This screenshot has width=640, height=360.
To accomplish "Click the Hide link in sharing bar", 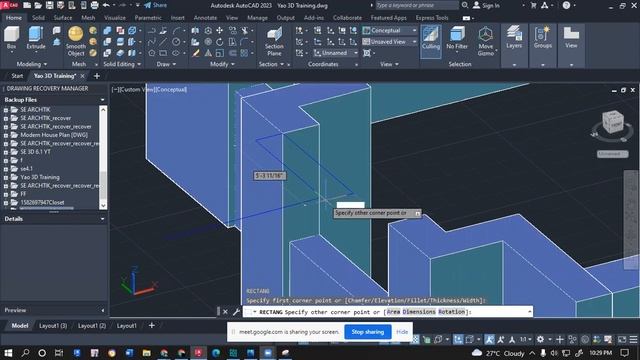I will 402,332.
